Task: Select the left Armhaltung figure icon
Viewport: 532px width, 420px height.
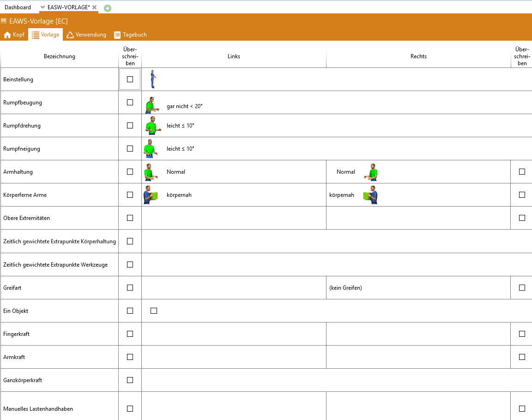Action: pos(150,172)
